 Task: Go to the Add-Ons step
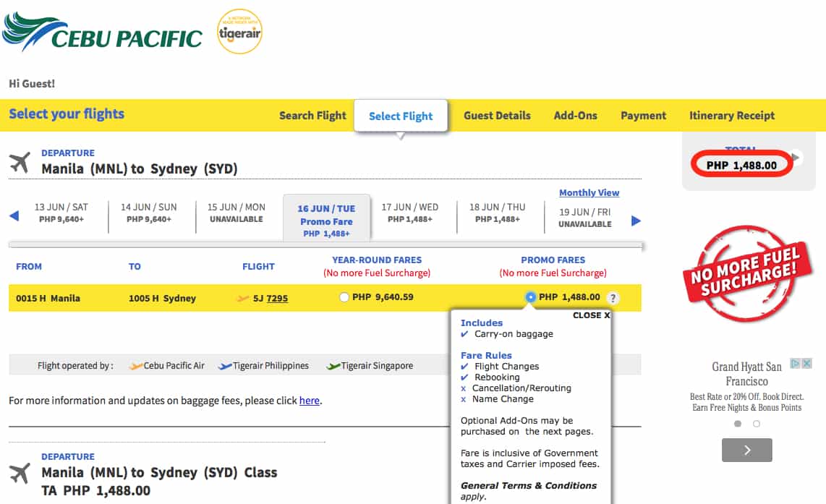[575, 116]
